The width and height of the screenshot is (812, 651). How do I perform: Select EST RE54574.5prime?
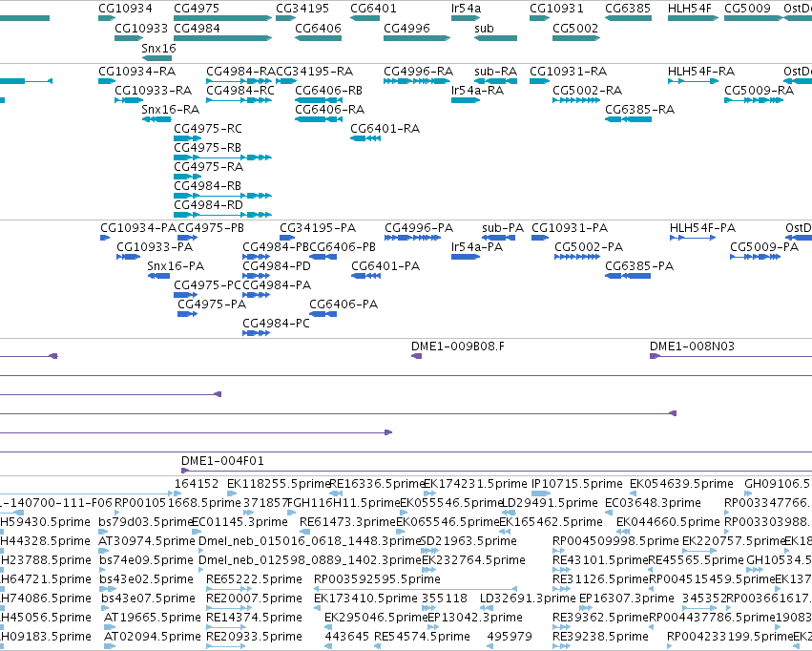(422, 637)
